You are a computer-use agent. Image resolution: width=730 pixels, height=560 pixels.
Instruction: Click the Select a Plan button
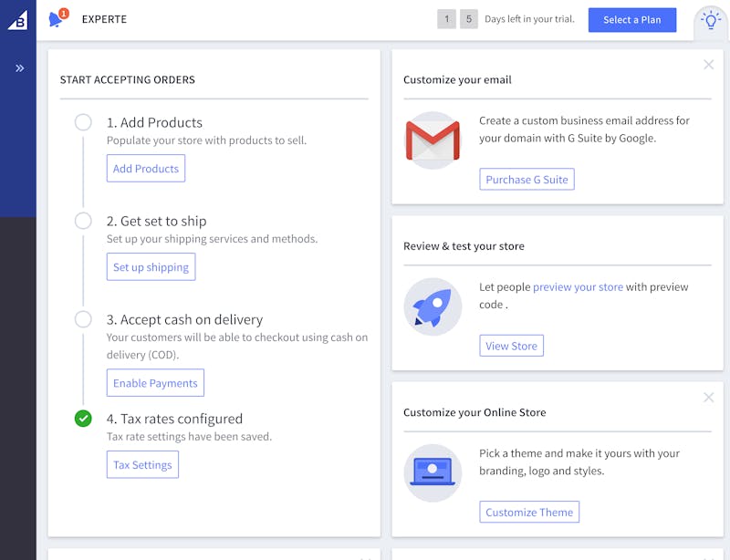[x=632, y=20]
